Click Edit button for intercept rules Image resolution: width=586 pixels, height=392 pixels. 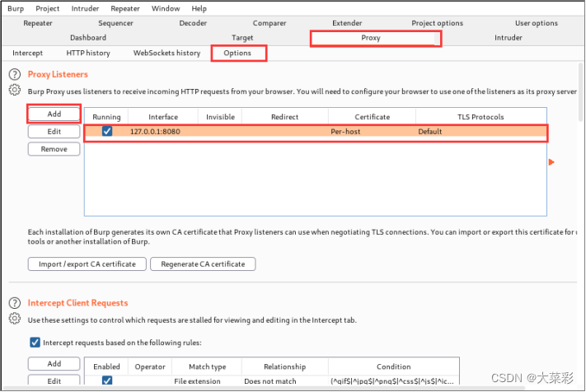54,380
